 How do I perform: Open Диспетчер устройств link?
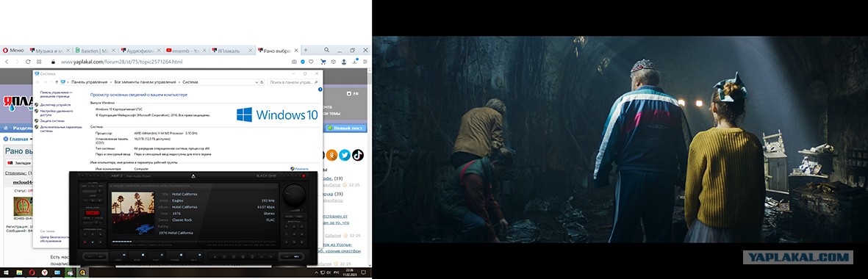(55, 104)
